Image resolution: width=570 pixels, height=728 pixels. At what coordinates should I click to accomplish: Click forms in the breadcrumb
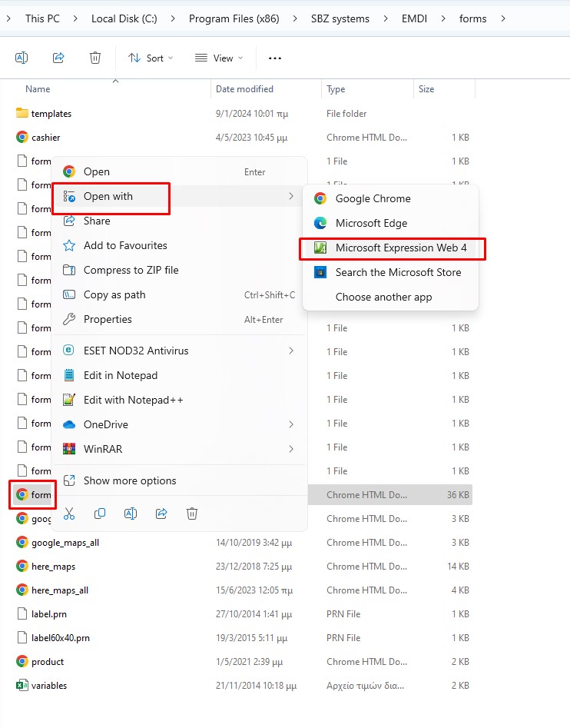pyautogui.click(x=472, y=18)
